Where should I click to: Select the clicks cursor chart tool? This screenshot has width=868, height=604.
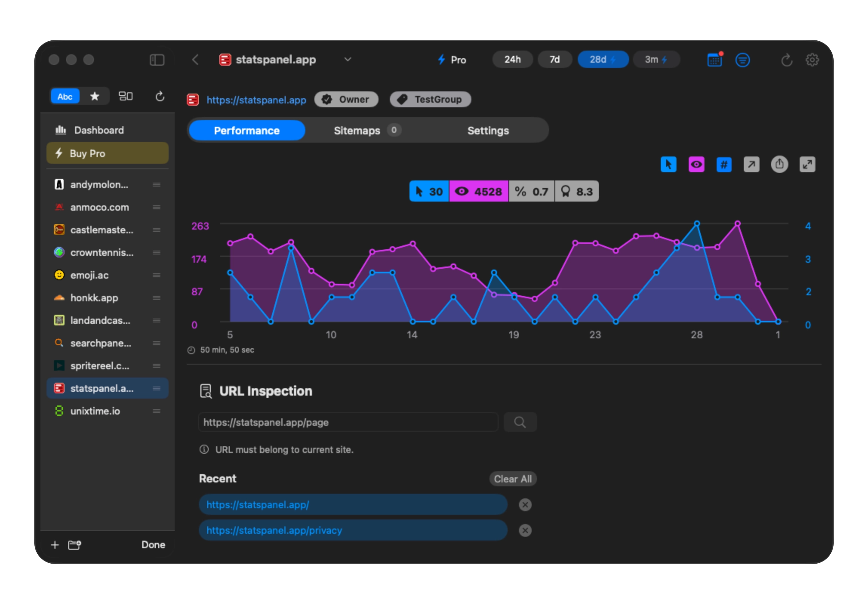click(668, 164)
